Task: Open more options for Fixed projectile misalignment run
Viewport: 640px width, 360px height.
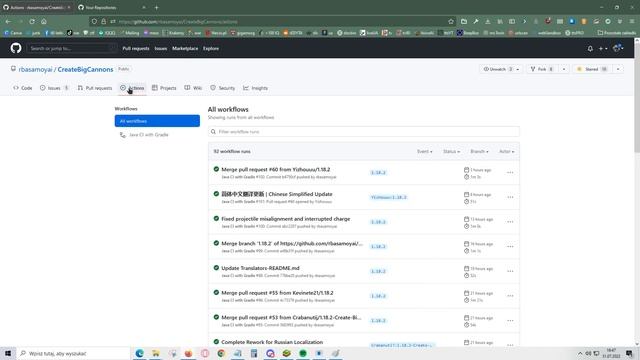Action: coord(510,222)
